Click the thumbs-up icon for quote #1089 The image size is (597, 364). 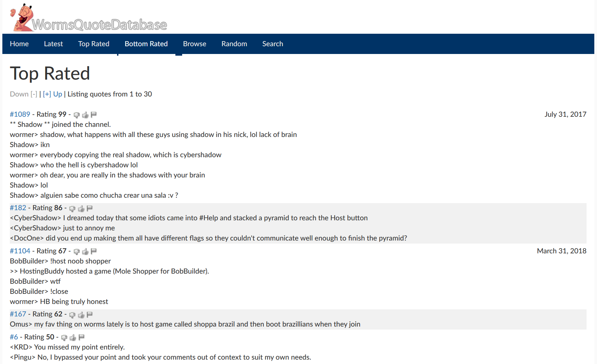tap(85, 115)
